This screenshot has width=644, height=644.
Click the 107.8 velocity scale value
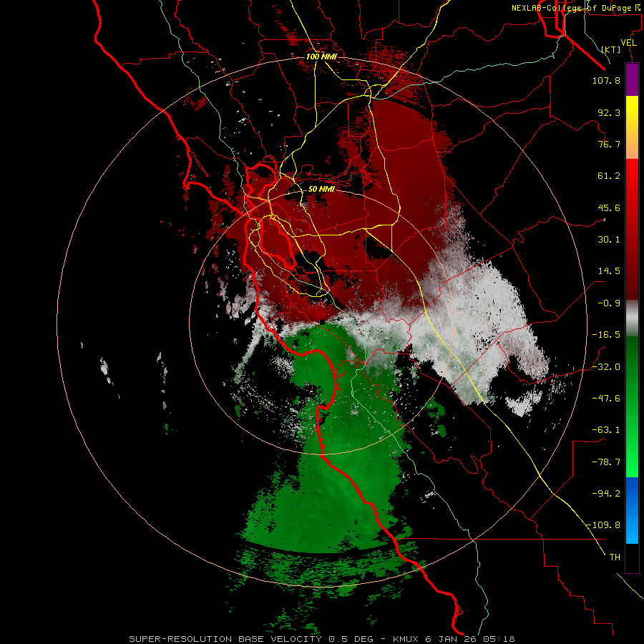(x=606, y=80)
